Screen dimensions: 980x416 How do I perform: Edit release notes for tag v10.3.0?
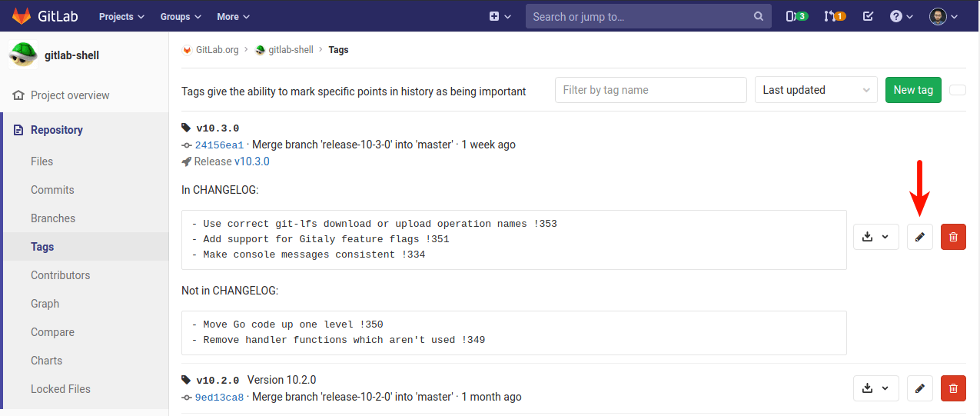click(919, 237)
